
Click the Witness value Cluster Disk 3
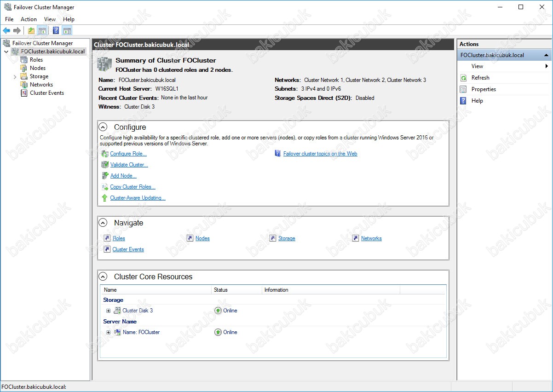139,107
